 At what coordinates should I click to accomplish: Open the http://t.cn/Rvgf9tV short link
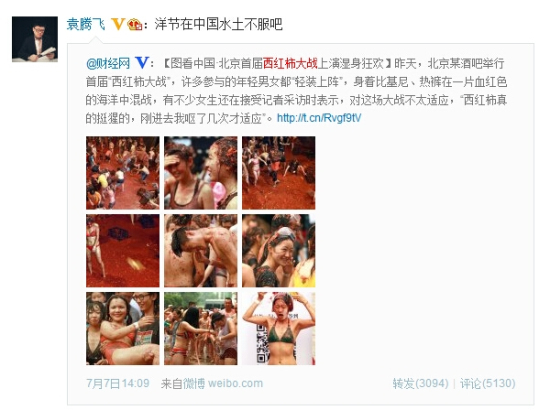(x=319, y=118)
